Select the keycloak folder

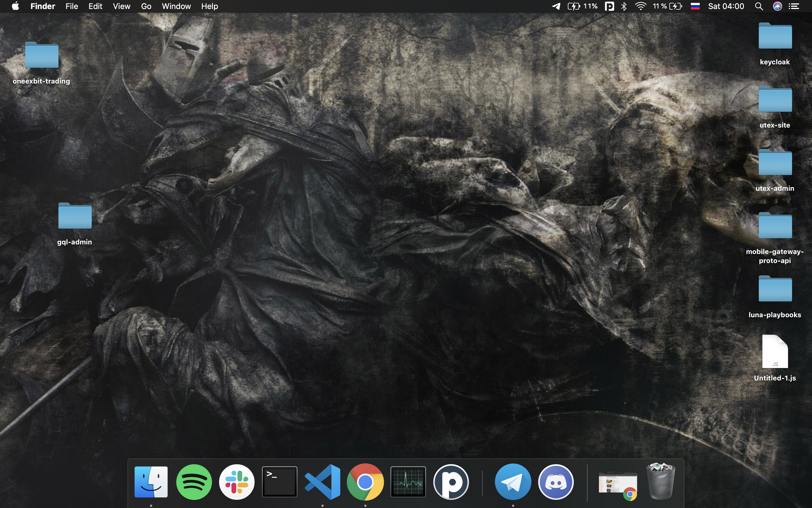pyautogui.click(x=775, y=36)
